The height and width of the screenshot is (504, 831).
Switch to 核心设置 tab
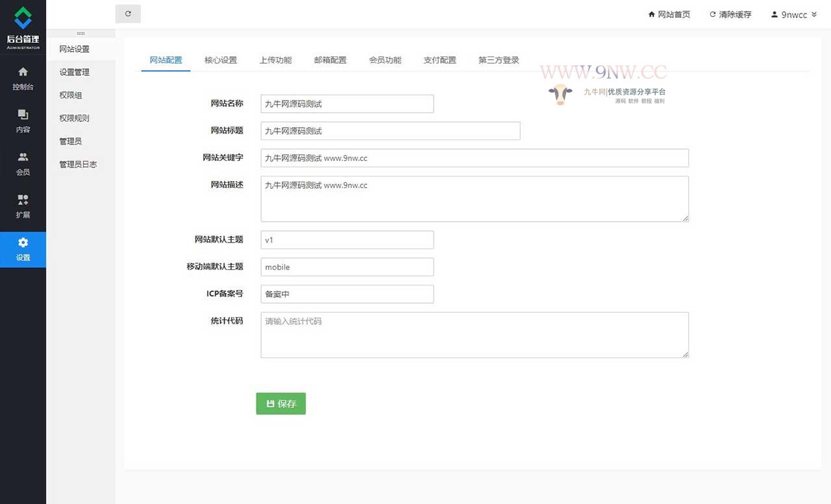pos(221,60)
